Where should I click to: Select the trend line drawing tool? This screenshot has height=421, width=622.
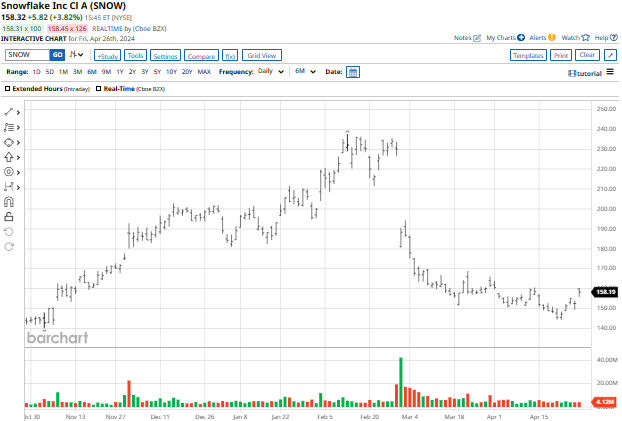coord(10,112)
